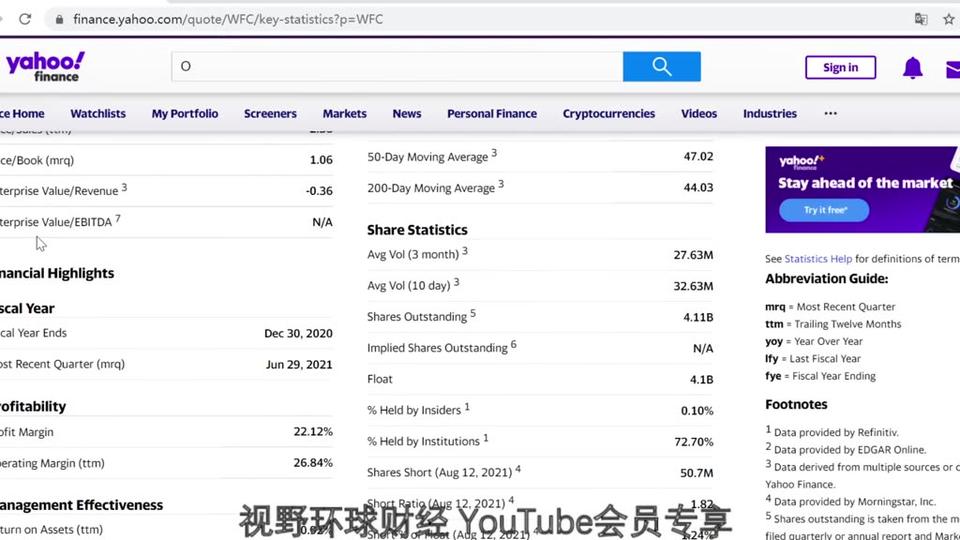Select the browser address bar URL
Screen dimensions: 960x540
coord(228,19)
